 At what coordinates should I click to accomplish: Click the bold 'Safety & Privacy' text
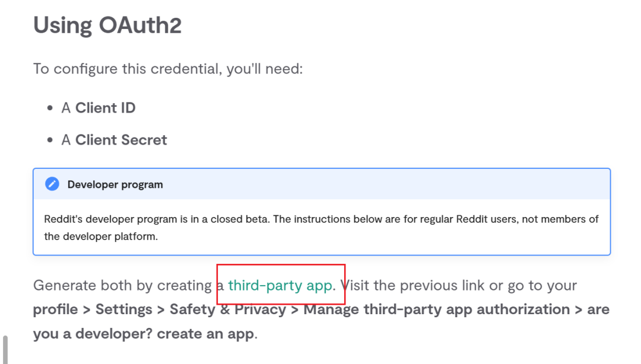pos(228,309)
